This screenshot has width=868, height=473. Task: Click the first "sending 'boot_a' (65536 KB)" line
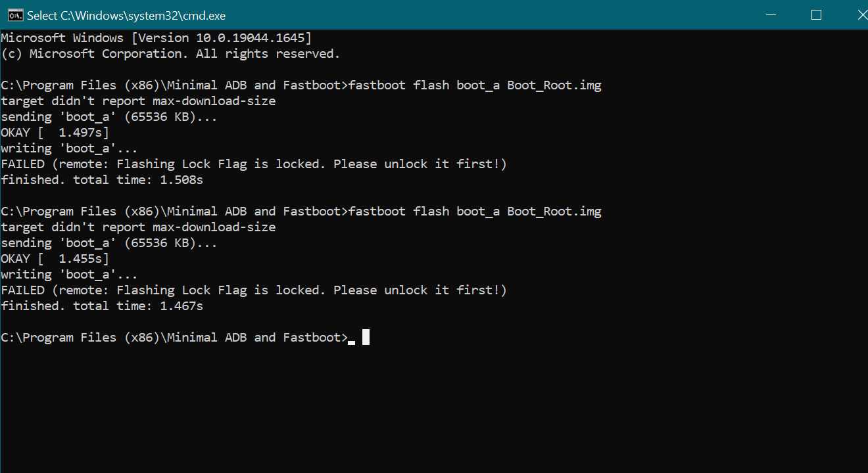[109, 117]
